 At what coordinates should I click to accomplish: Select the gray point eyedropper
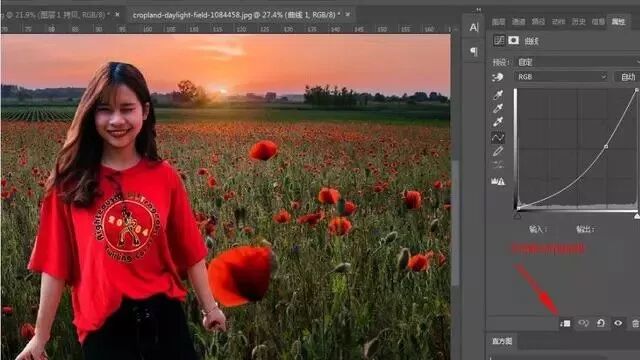pyautogui.click(x=498, y=108)
